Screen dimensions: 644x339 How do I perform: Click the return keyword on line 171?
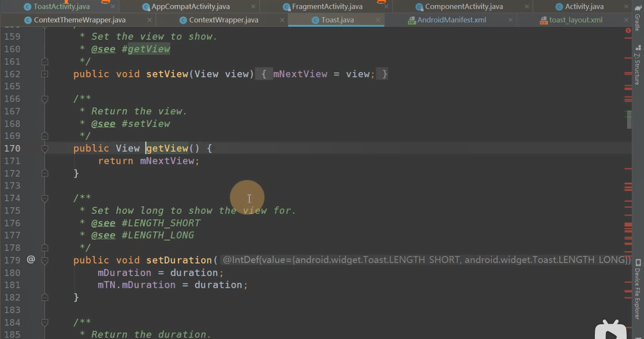(116, 161)
